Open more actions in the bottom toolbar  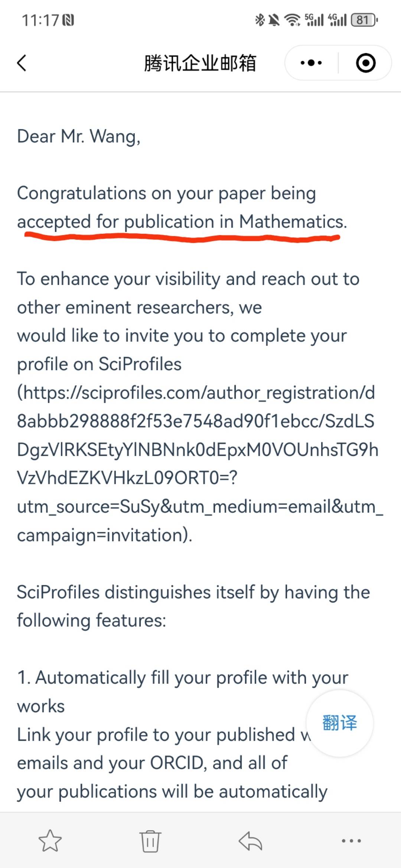tap(351, 841)
